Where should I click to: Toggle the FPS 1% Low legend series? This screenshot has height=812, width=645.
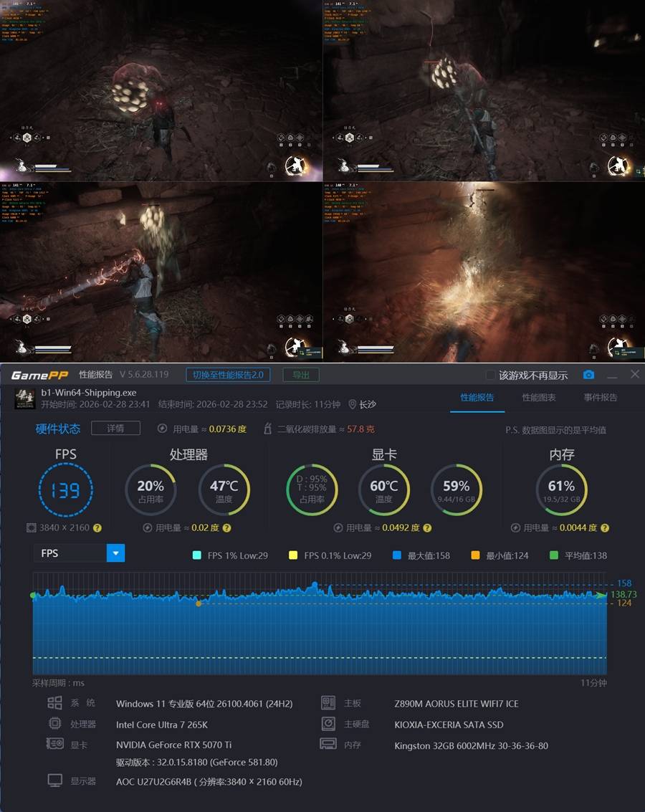click(x=198, y=555)
